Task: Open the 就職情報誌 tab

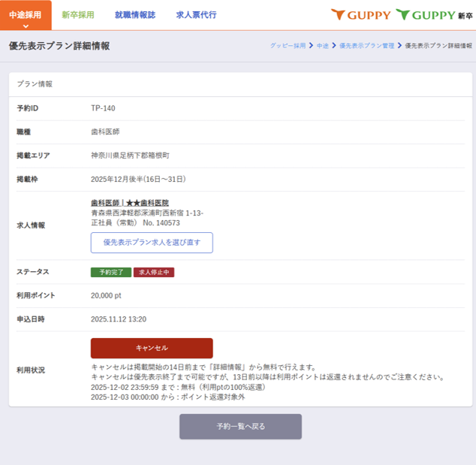Action: pos(135,14)
